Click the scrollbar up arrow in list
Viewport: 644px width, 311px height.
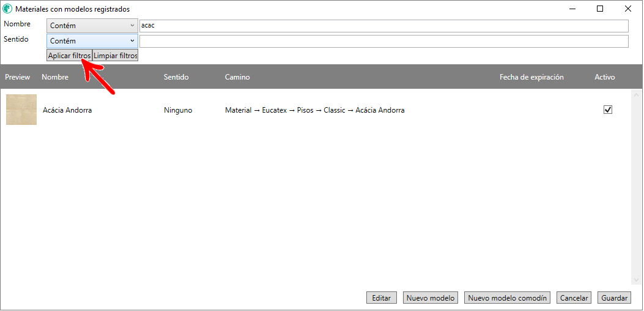click(x=637, y=94)
